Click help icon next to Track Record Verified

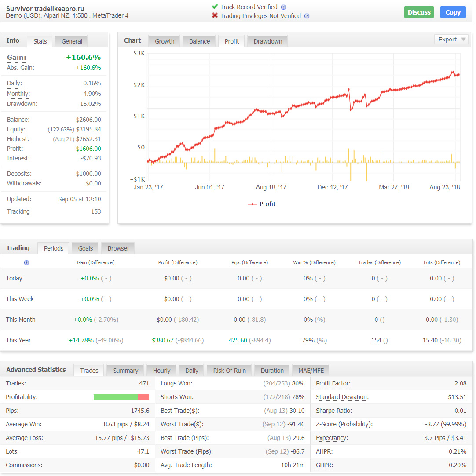283,7
